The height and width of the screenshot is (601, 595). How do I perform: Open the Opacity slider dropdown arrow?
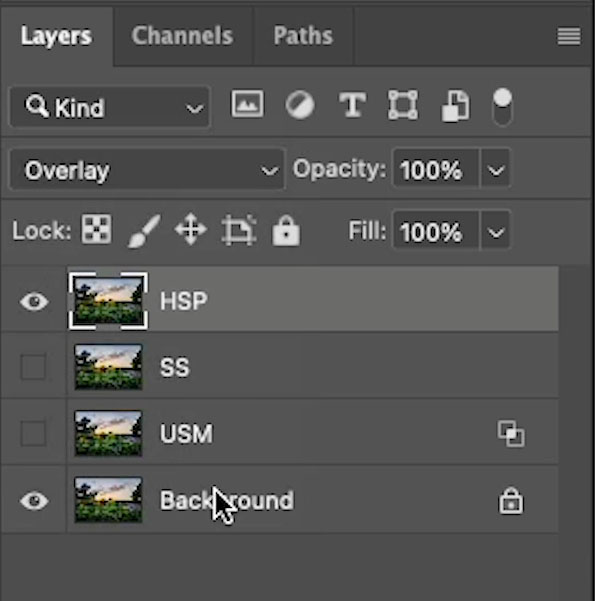495,169
